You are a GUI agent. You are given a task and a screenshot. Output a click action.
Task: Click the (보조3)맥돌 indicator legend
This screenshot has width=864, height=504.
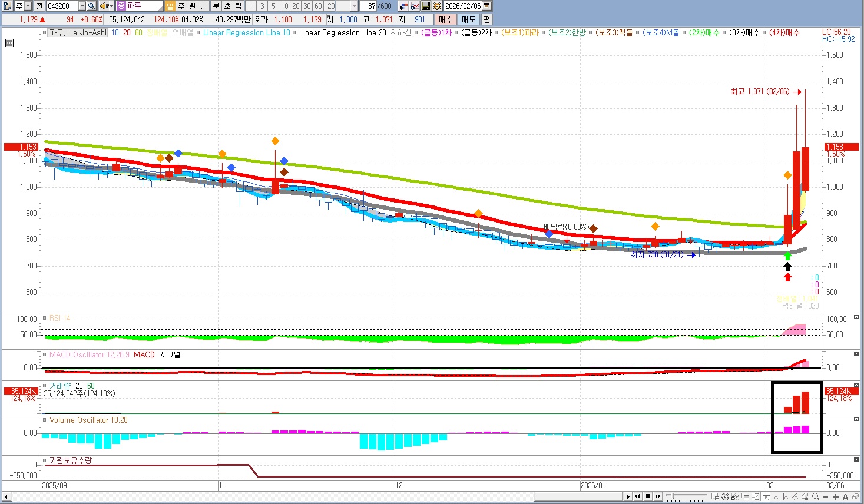tap(614, 33)
